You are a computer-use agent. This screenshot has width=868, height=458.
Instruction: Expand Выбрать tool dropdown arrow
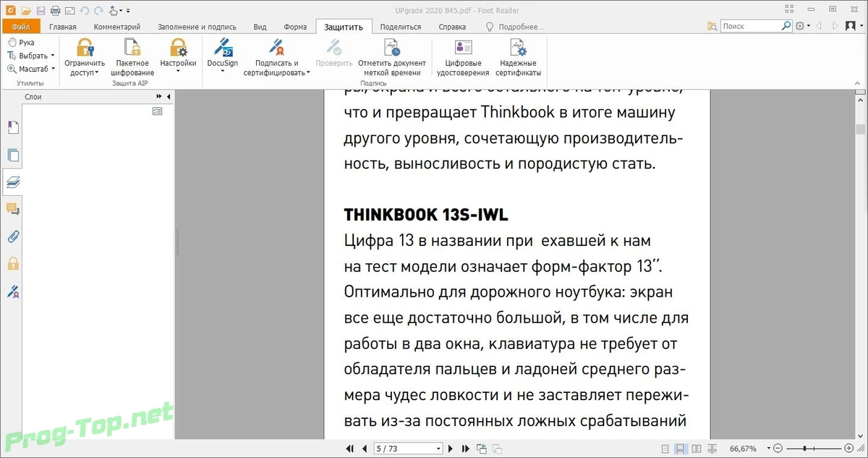point(53,56)
